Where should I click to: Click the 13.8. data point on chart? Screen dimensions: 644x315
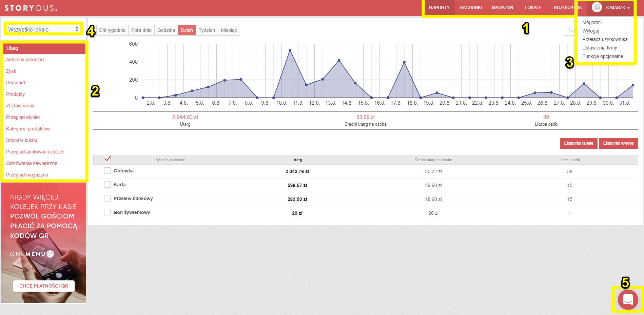339,60
